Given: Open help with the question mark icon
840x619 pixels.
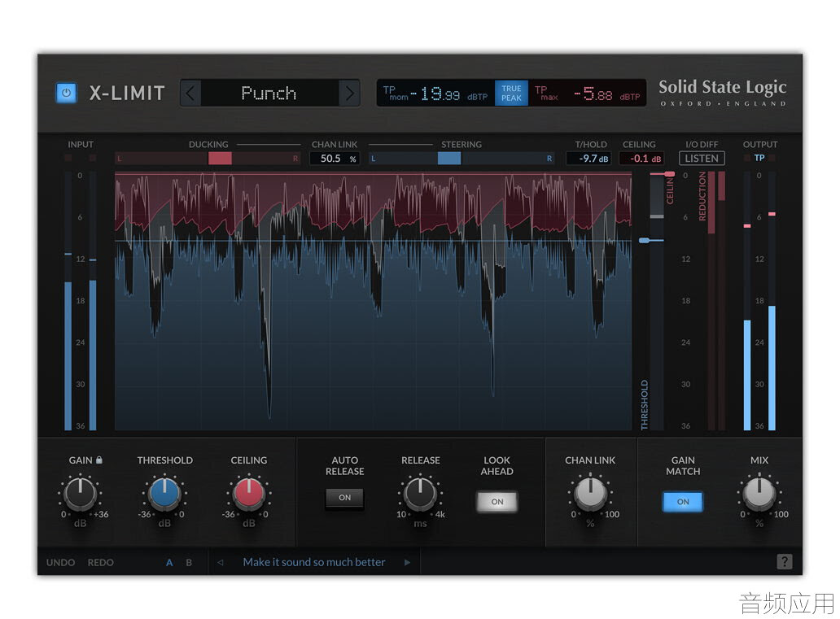Looking at the screenshot, I should coord(785,562).
